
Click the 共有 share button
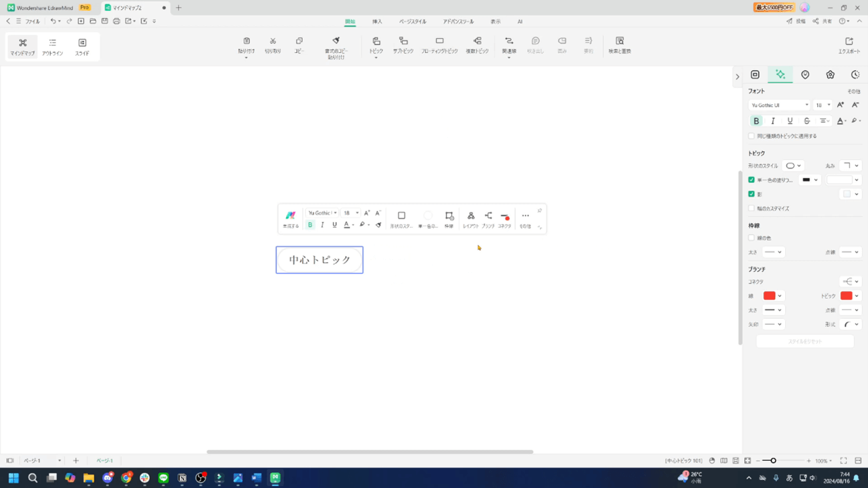[823, 21]
